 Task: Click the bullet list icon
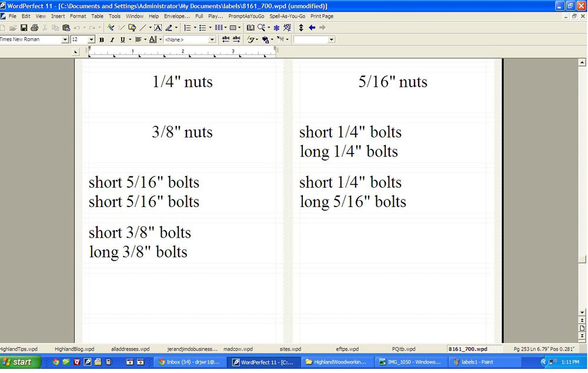pos(202,28)
